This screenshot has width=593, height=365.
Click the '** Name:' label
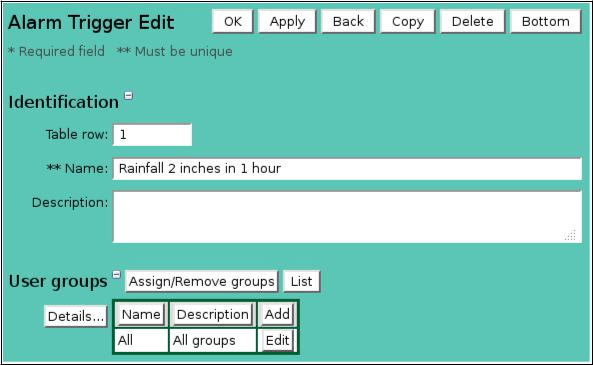[x=77, y=168]
